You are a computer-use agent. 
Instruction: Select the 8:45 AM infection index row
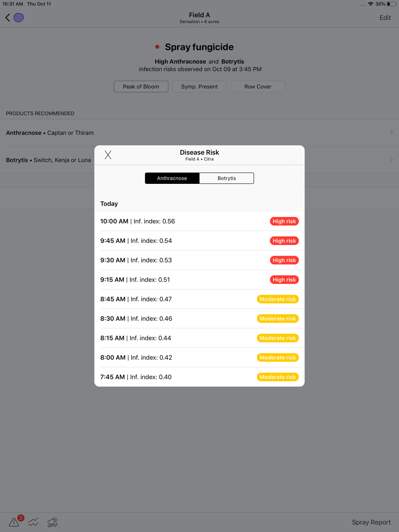[x=199, y=299]
